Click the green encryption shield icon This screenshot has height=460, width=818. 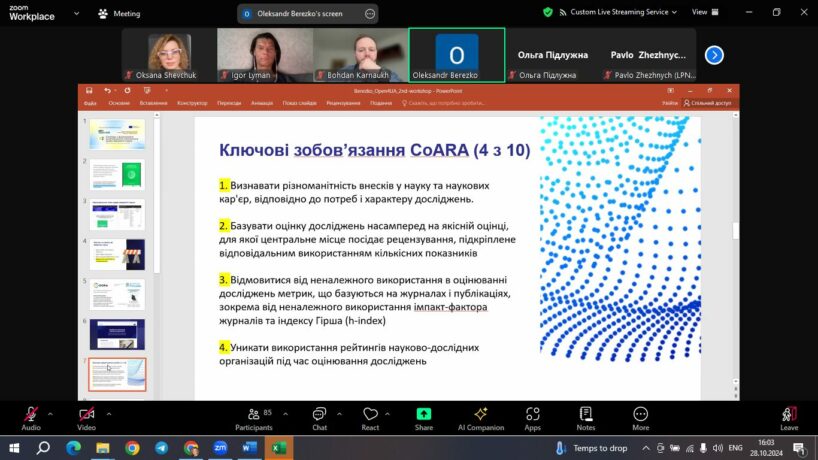point(548,12)
